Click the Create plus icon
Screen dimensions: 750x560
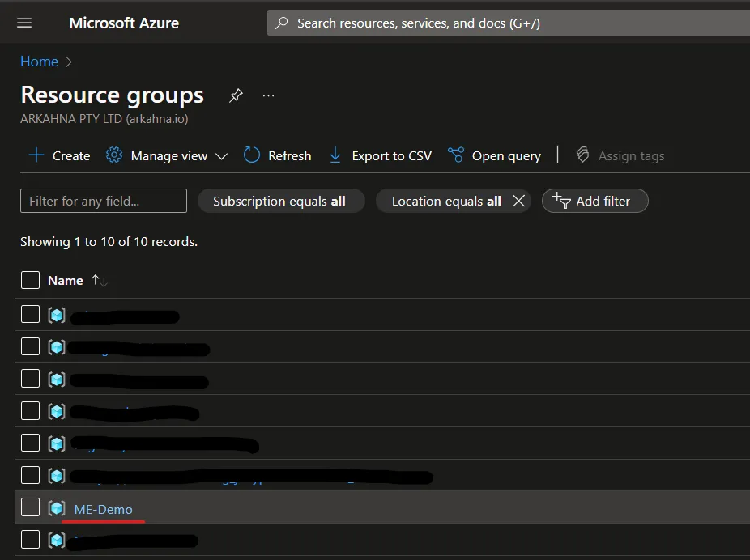click(36, 155)
